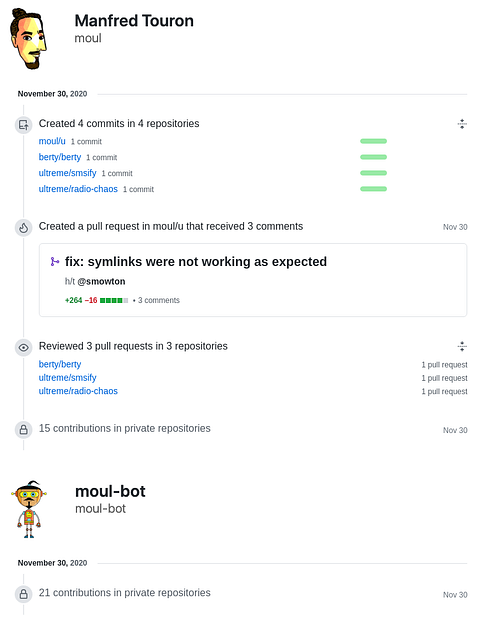Click the pull request flame icon
480x643 pixels.
(23, 228)
